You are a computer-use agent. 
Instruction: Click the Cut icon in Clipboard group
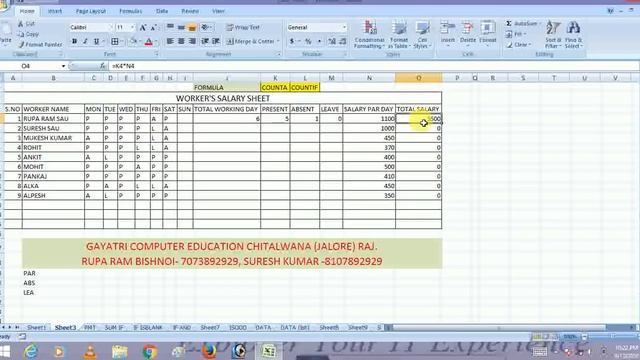coord(21,24)
